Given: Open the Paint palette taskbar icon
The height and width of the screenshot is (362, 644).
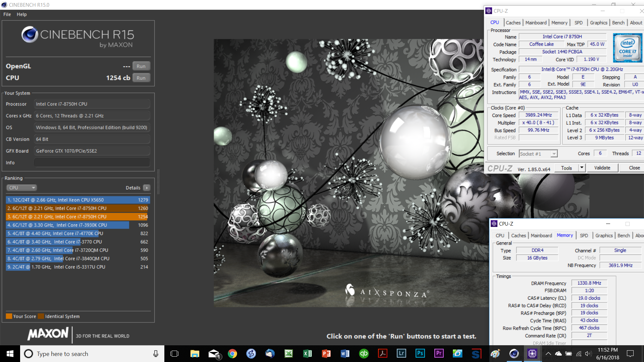Looking at the screenshot, I should pos(495,354).
